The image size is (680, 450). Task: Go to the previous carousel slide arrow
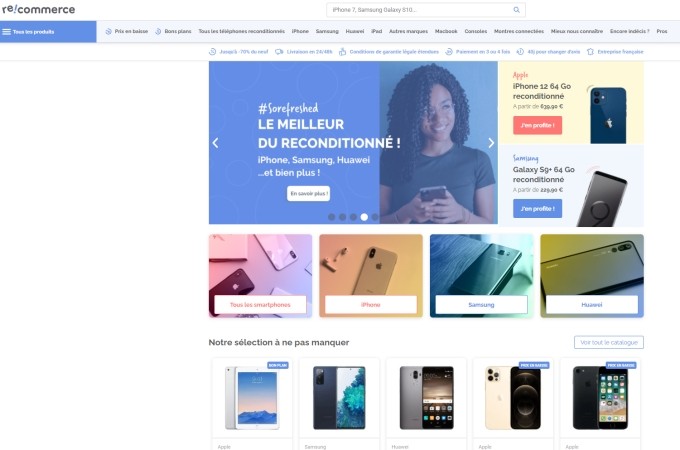point(216,143)
